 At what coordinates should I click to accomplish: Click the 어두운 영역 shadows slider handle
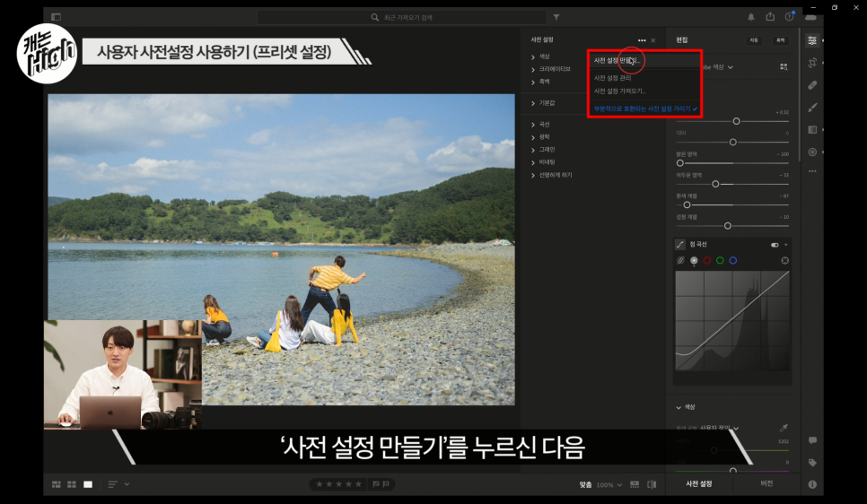(715, 184)
